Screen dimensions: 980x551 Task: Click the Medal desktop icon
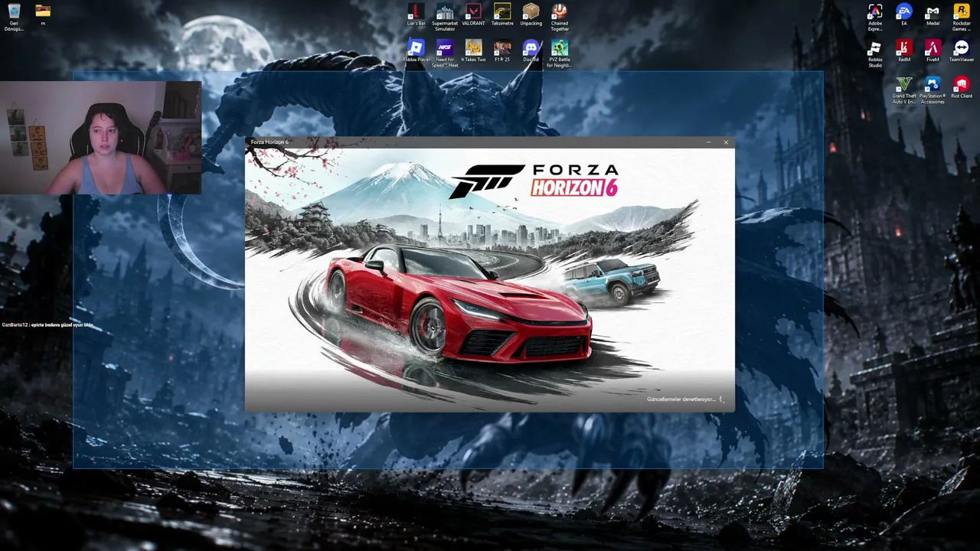(x=933, y=15)
